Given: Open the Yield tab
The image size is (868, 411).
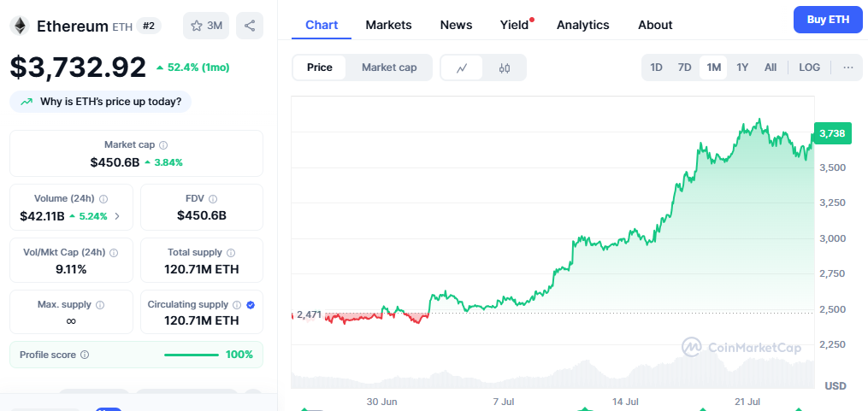Looking at the screenshot, I should coord(515,25).
